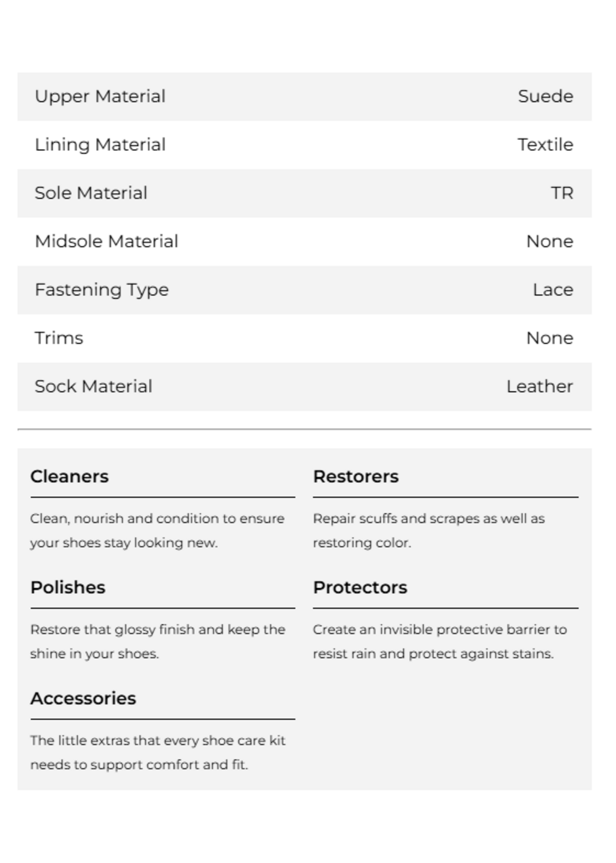Click the Midsole Material row label
616x863 pixels.
107,241
